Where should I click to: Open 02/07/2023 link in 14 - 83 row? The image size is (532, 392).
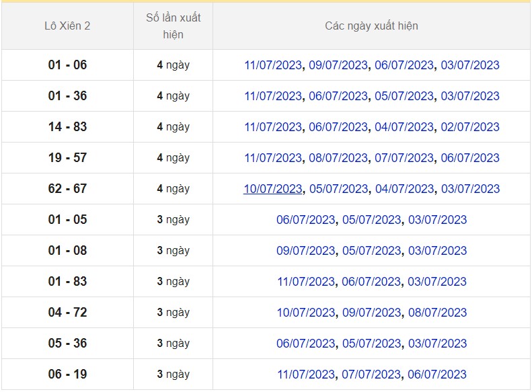pos(470,127)
